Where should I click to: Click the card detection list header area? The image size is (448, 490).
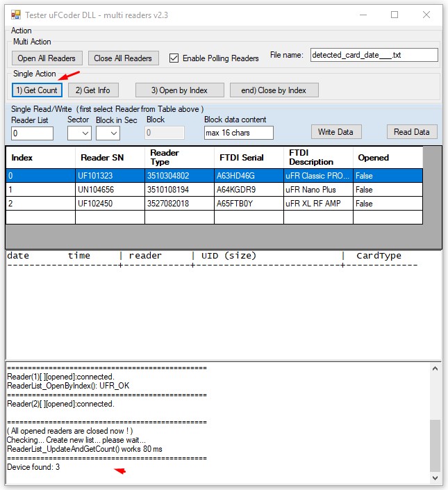point(213,260)
